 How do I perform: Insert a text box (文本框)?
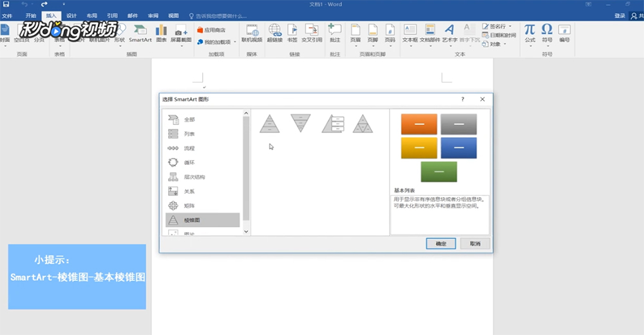[x=410, y=35]
